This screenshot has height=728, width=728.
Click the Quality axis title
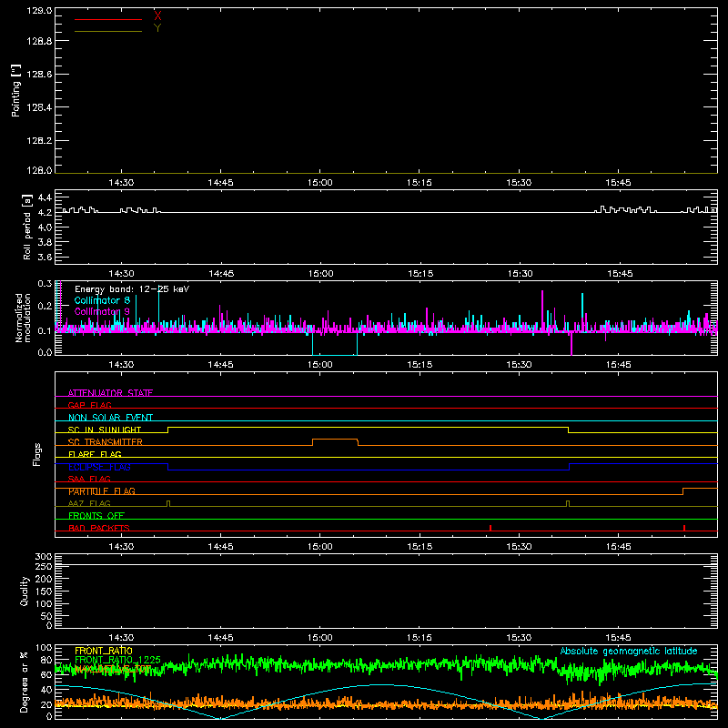coord(25,591)
